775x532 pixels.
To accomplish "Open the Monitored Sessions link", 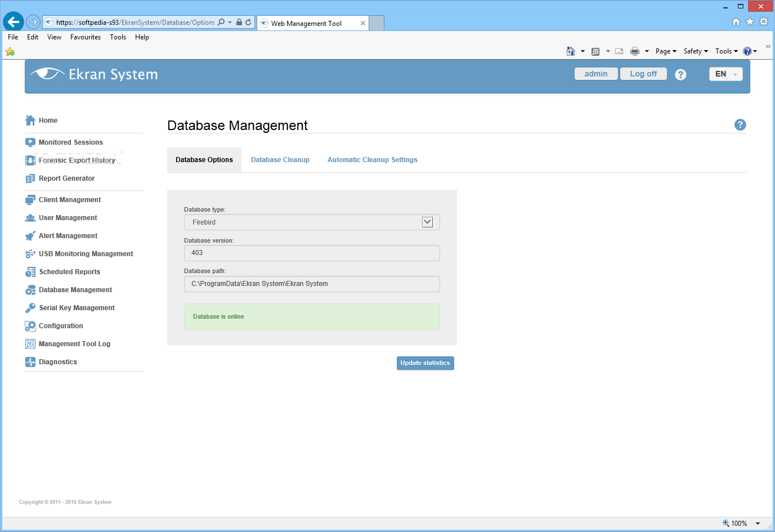I will pos(71,142).
